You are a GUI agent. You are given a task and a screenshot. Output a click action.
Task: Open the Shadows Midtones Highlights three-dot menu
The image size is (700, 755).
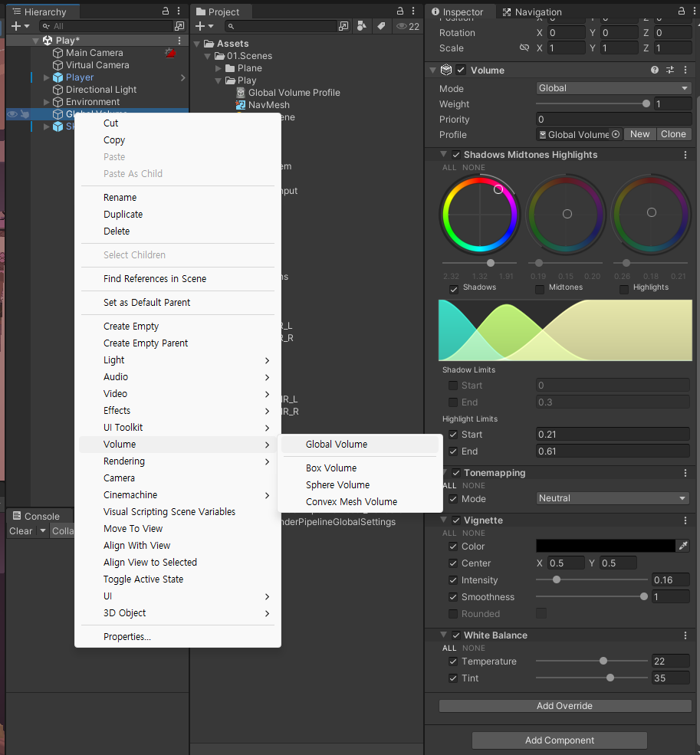[685, 155]
